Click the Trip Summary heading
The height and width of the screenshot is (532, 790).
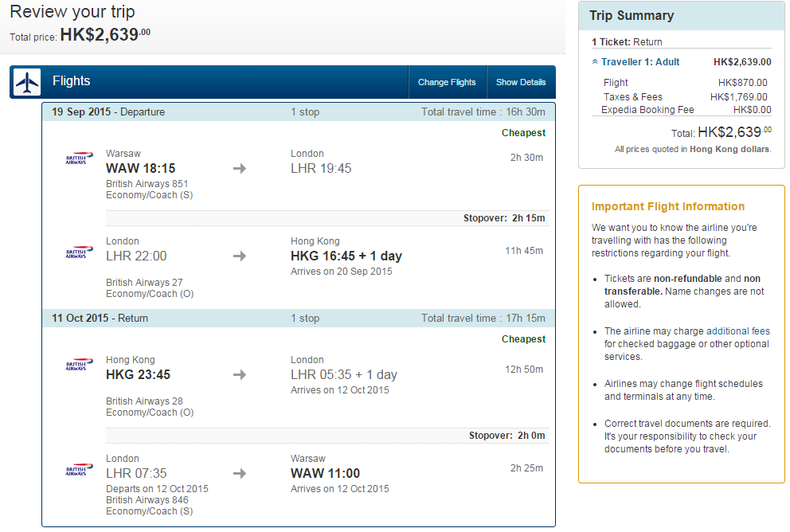(x=632, y=16)
